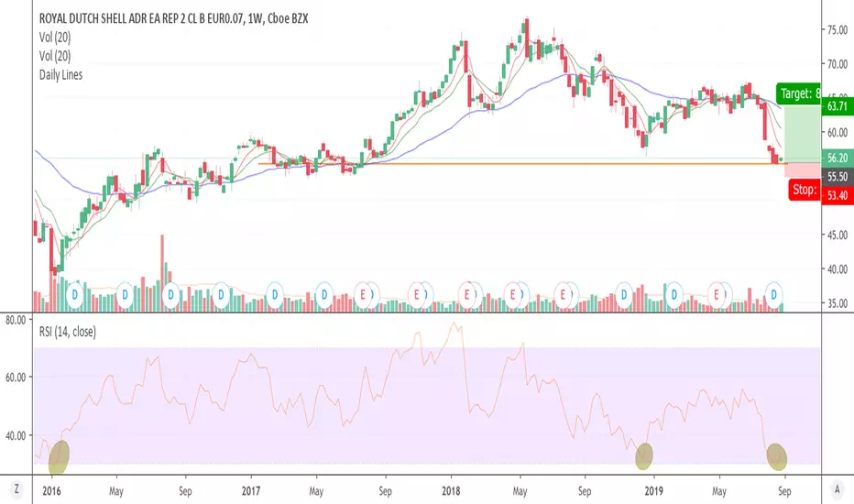Select the earnings E marker nearest May 2018
The height and width of the screenshot is (504, 854).
coord(512,295)
